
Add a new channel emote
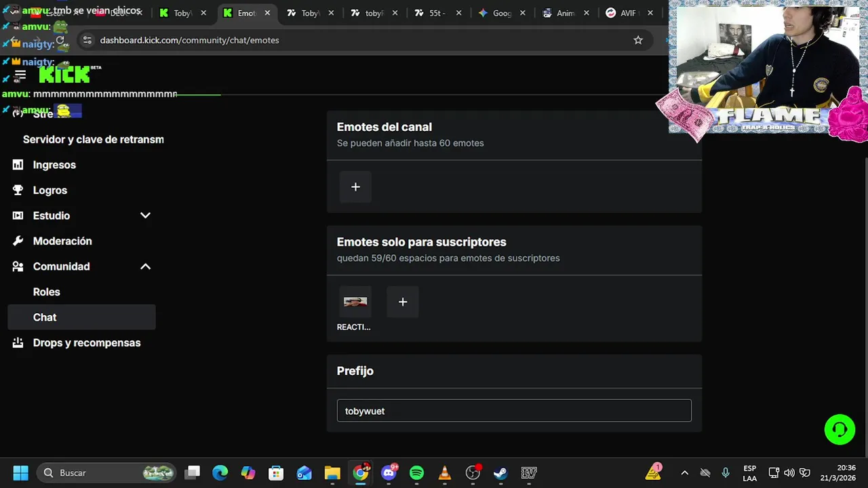pos(355,187)
